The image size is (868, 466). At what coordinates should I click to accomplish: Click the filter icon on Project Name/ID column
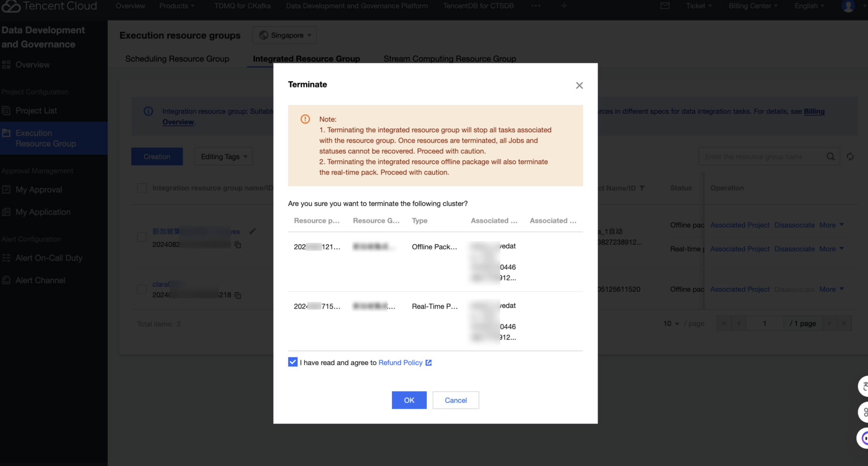(x=642, y=188)
